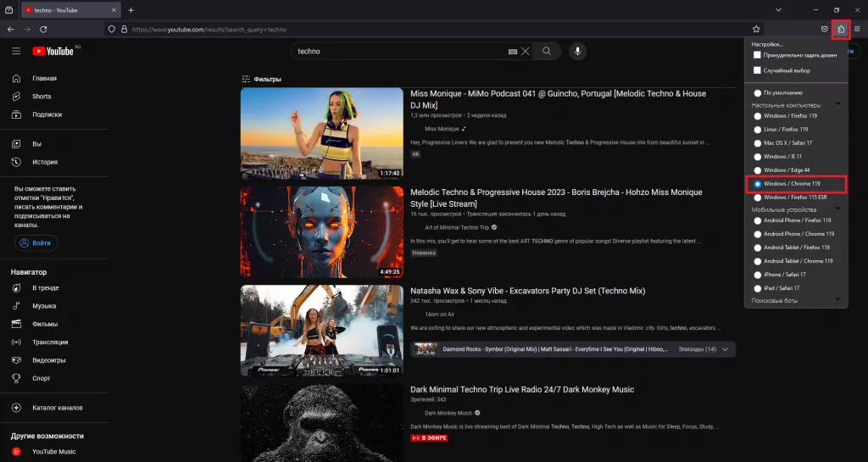868x462 pixels.
Task: Expand the episodes dropdown under Excavators video
Action: [x=725, y=349]
